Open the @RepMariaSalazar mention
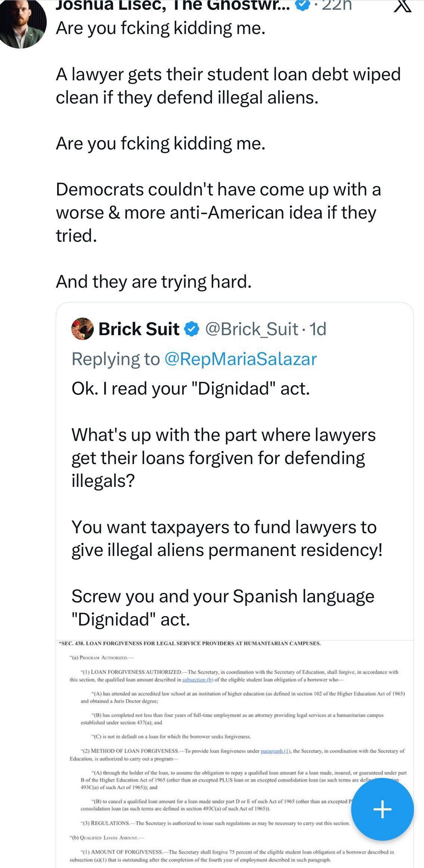424x868 pixels. coord(240,359)
